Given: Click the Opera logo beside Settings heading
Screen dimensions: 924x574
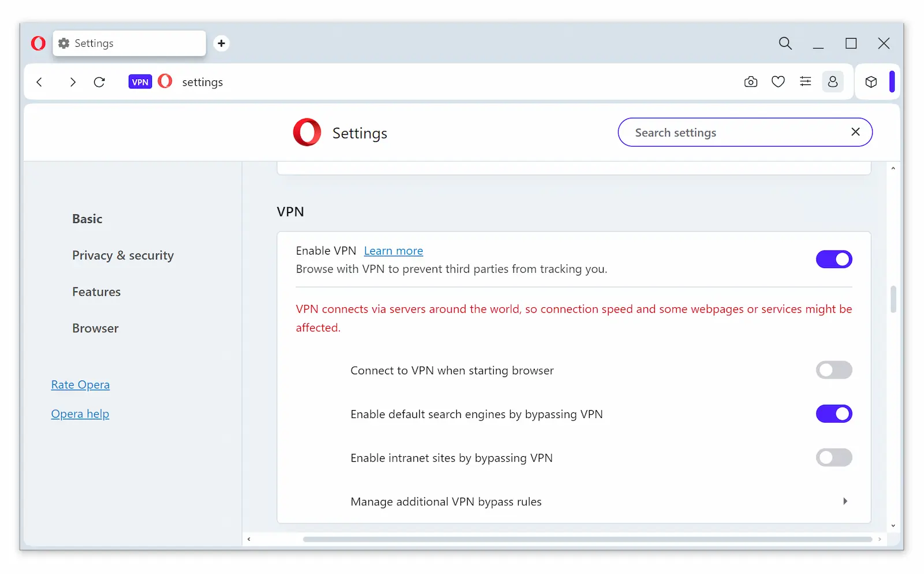Looking at the screenshot, I should pyautogui.click(x=307, y=132).
